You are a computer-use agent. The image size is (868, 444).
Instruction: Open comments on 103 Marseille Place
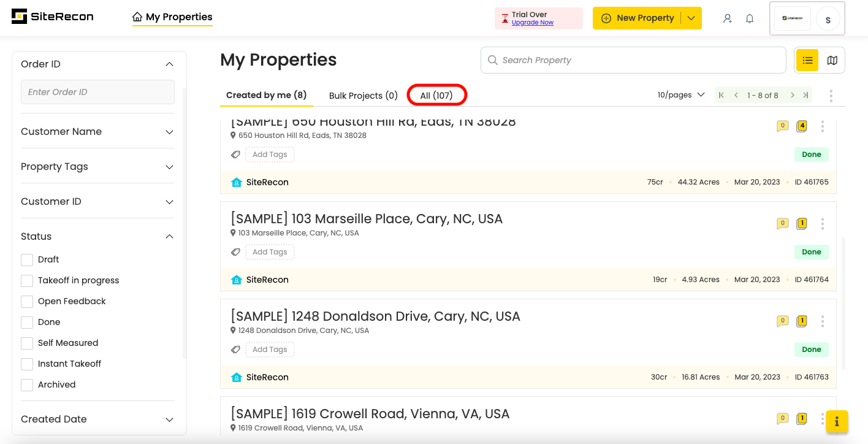click(782, 224)
